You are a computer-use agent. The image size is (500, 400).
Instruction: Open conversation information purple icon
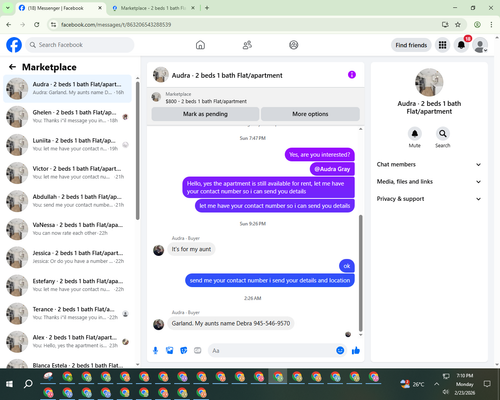point(352,75)
